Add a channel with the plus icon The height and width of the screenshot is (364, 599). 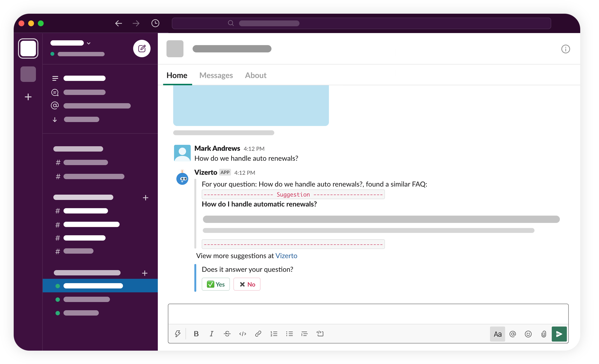[x=145, y=198]
